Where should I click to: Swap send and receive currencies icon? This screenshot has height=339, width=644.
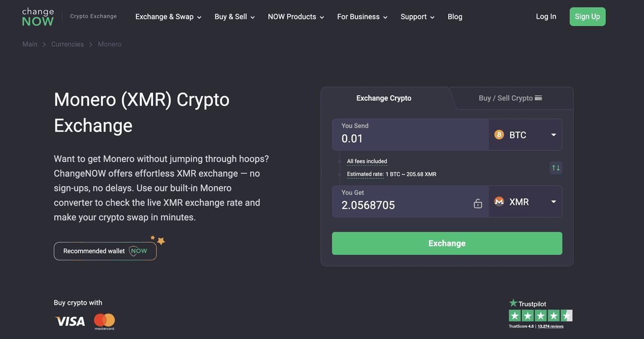click(x=555, y=168)
